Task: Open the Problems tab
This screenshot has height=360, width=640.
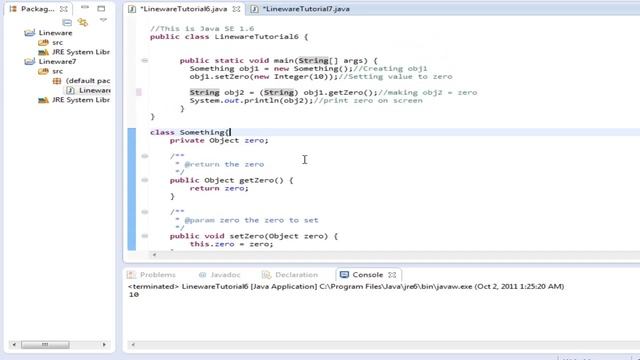Action: click(x=158, y=275)
